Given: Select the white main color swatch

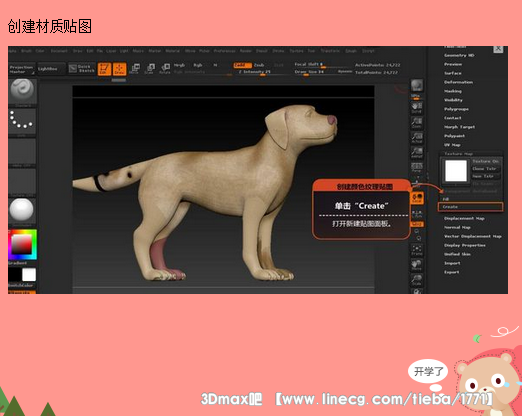Looking at the screenshot, I should [29, 275].
